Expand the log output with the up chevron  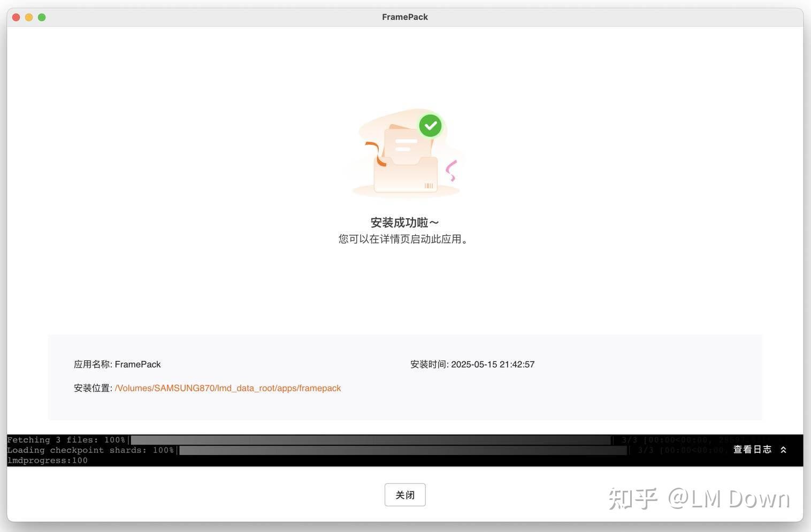[783, 450]
